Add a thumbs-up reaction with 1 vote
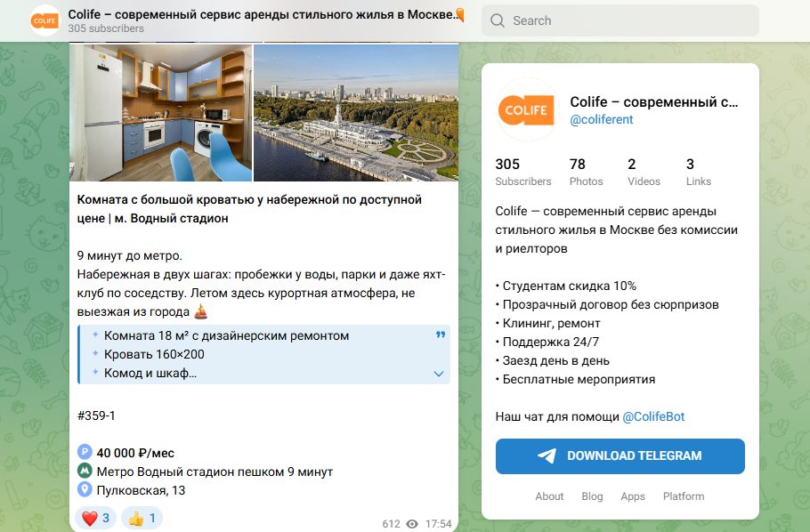Screen dimensions: 810x532 (142, 518)
